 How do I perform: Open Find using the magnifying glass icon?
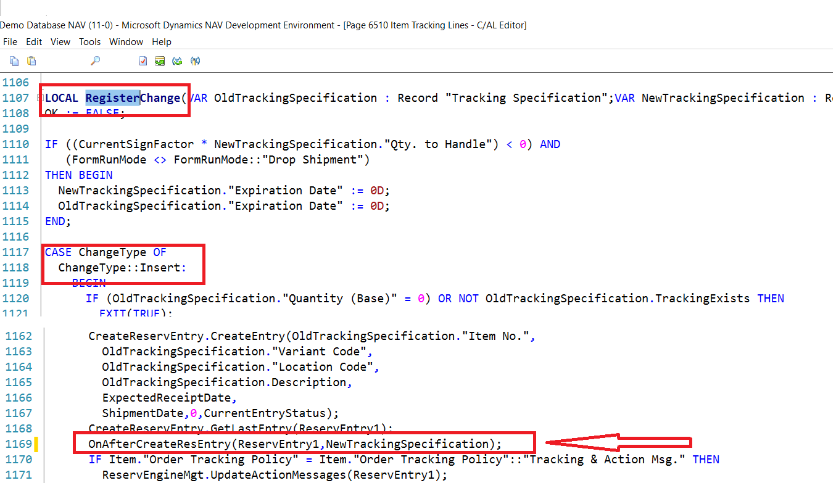(x=96, y=60)
